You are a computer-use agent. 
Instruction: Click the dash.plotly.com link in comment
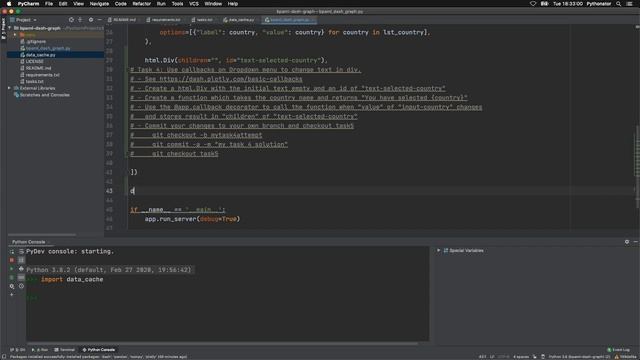click(231, 79)
